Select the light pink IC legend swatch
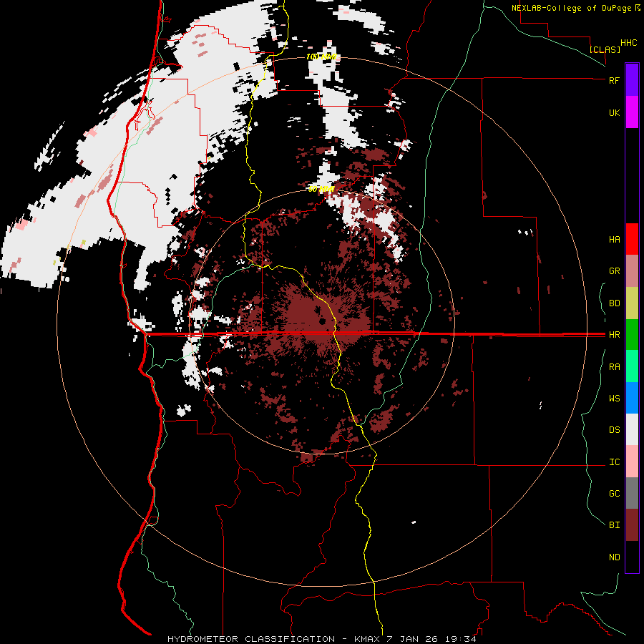 632,462
